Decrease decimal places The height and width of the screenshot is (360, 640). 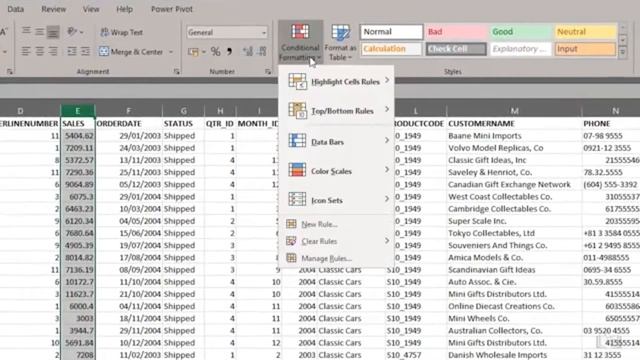pos(262,51)
